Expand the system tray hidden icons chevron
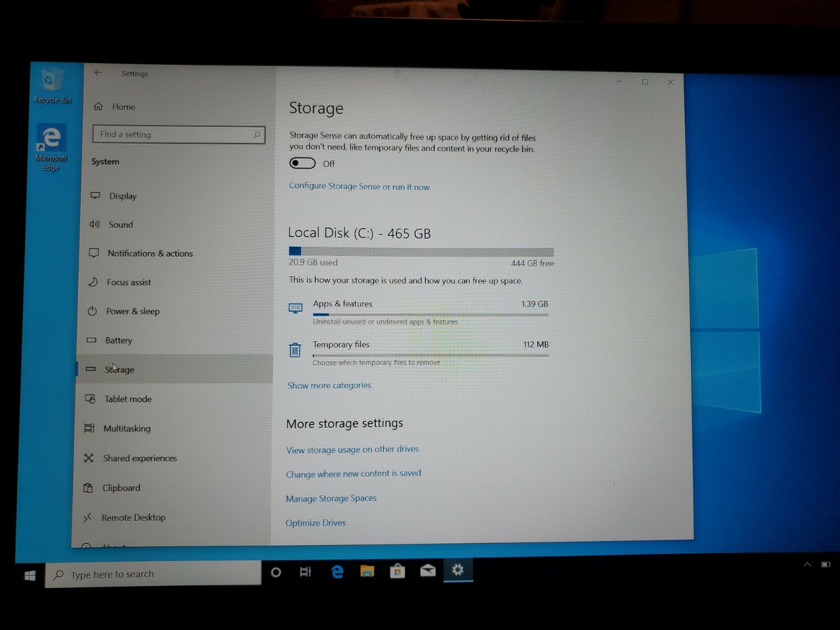The height and width of the screenshot is (630, 840). 807,565
